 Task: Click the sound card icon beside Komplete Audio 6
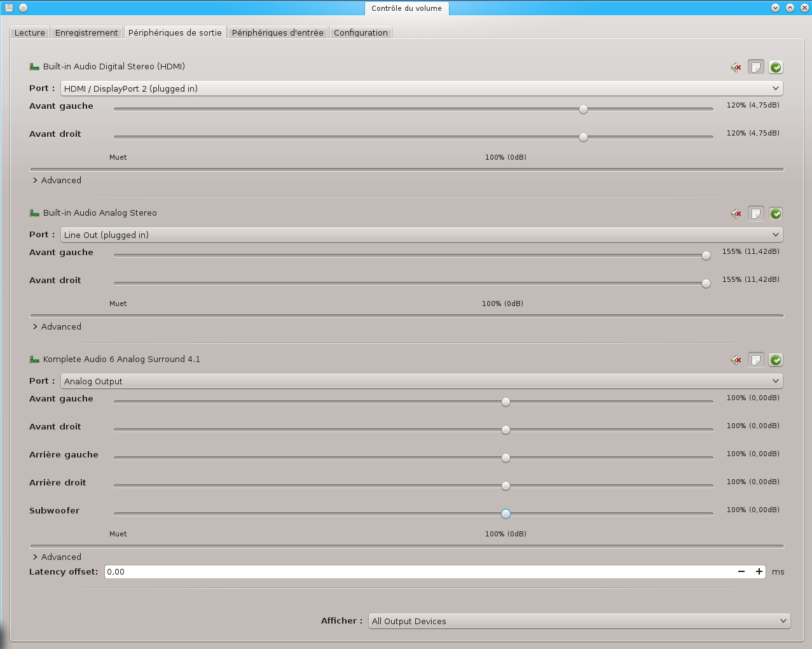click(34, 359)
